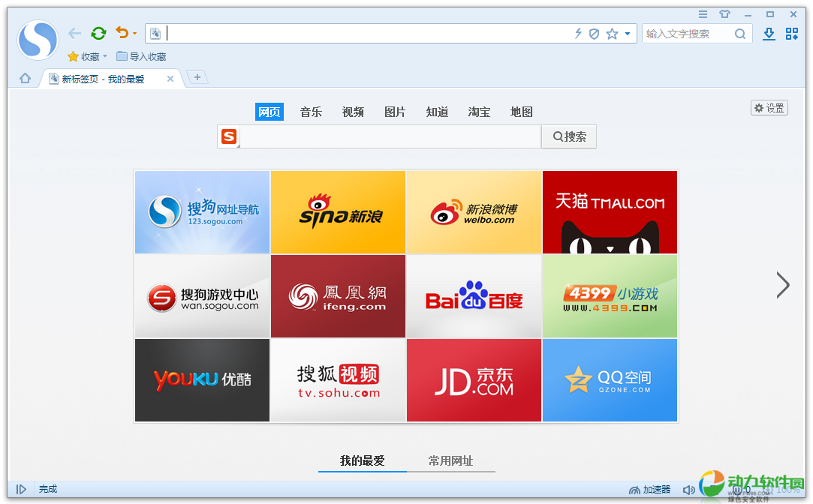Toggle sound with speaker icon
Image resolution: width=813 pixels, height=504 pixels.
[688, 490]
